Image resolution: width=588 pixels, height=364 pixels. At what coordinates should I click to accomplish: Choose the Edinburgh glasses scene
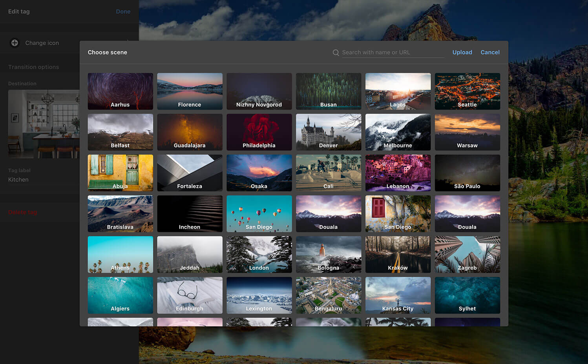(190, 295)
